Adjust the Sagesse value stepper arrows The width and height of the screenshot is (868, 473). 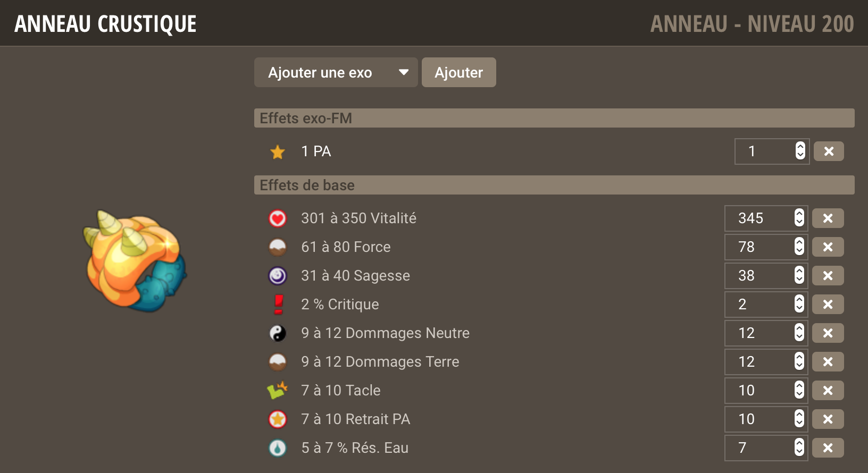799,275
